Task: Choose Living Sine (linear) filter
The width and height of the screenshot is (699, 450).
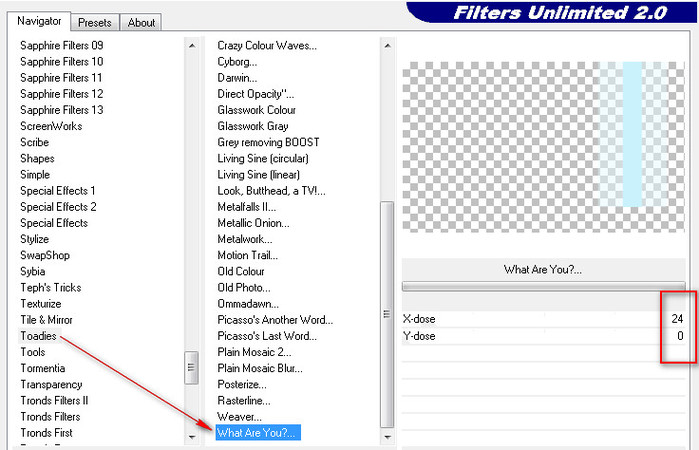Action: pyautogui.click(x=259, y=174)
